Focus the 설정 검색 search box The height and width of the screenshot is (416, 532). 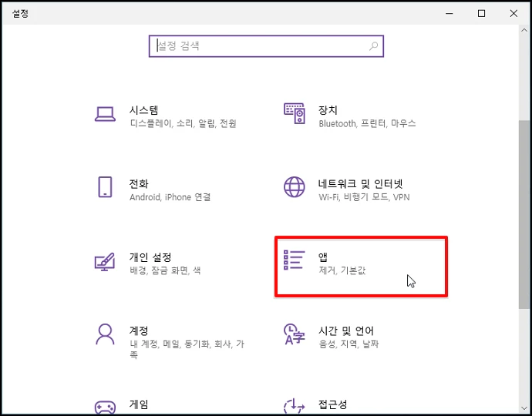click(x=266, y=46)
